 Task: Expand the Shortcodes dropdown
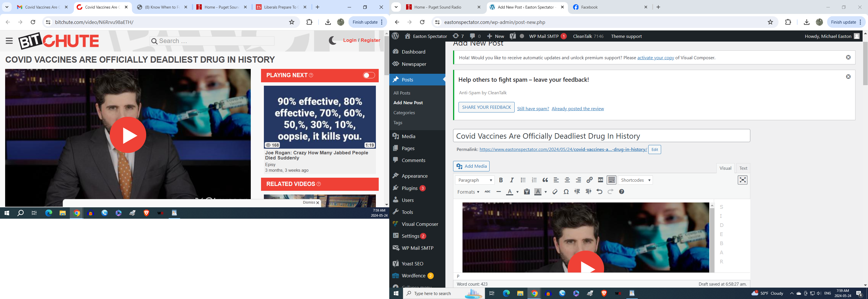635,180
